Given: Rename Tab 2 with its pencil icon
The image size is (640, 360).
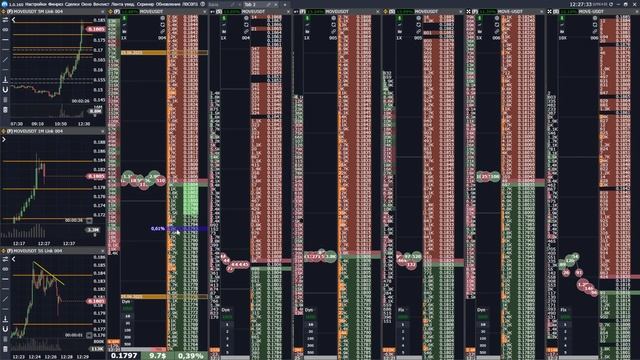Looking at the screenshot, I should click(269, 4).
